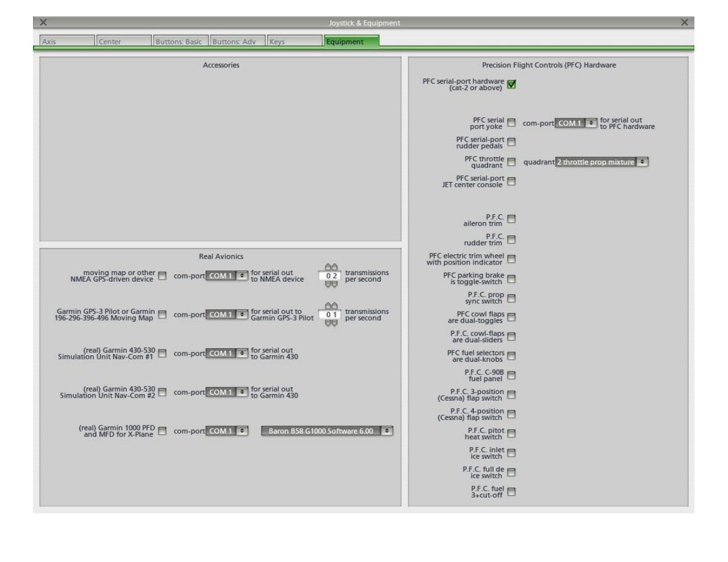The width and height of the screenshot is (728, 562).
Task: Enable PFC throttle quadrant checkbox
Action: point(511,162)
